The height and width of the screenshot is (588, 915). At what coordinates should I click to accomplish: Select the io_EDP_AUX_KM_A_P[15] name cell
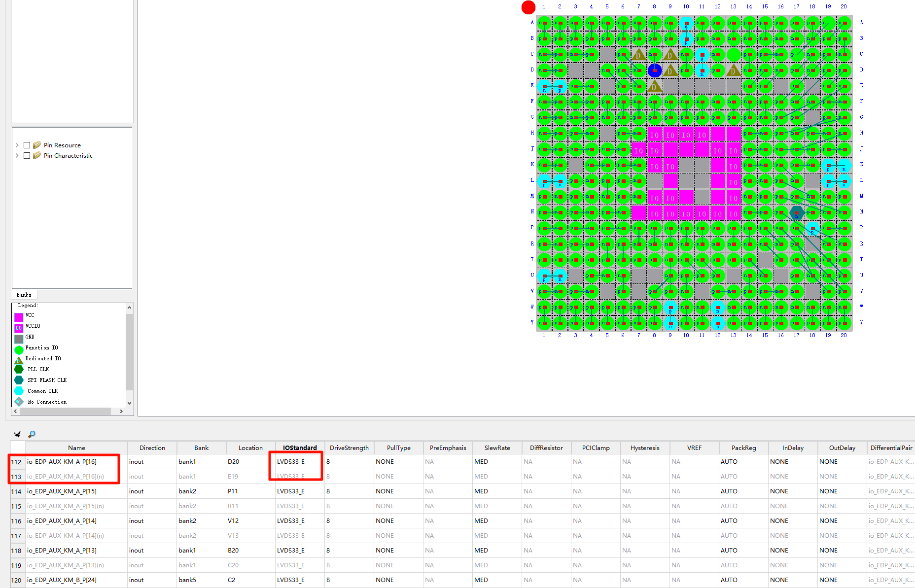tap(76, 491)
